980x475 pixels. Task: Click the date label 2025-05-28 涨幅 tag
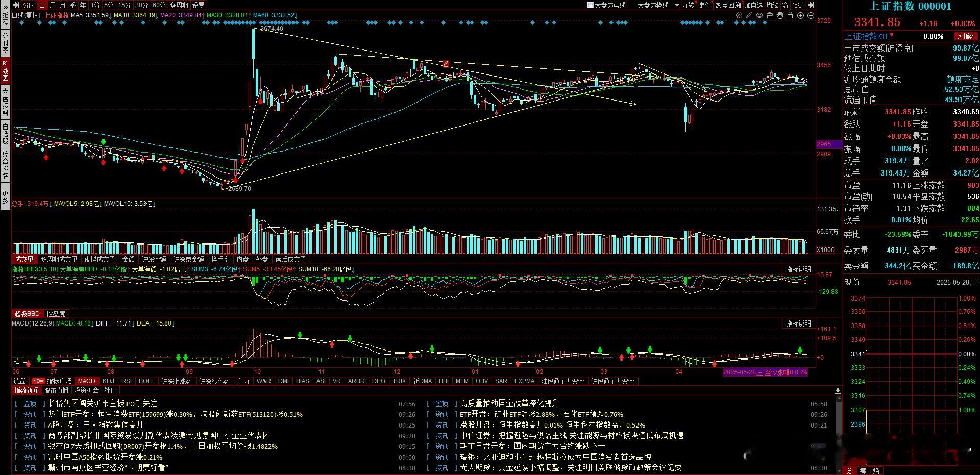(x=766, y=372)
